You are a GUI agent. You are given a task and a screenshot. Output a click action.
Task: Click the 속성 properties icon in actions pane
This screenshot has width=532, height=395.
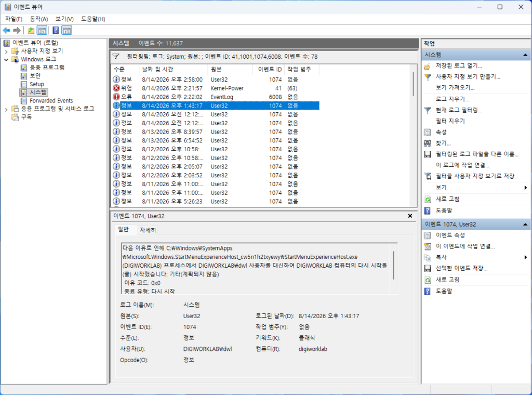428,132
